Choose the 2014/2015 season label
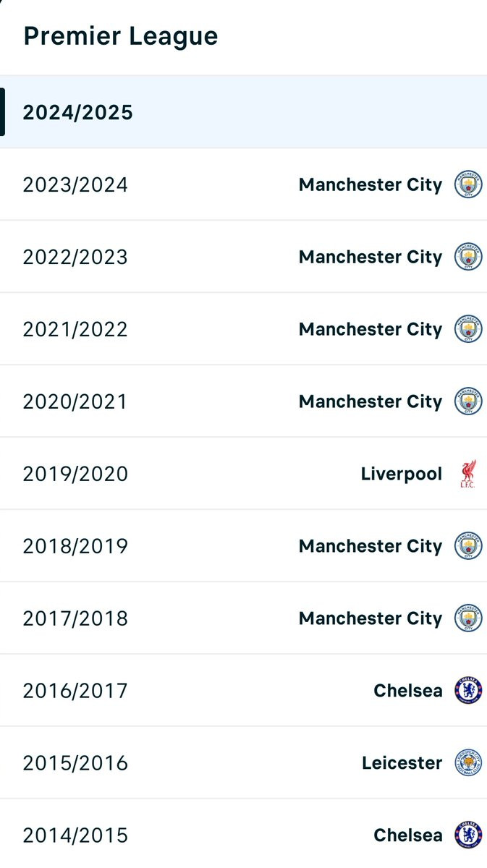Screen dimensions: 487x868 coord(75,836)
